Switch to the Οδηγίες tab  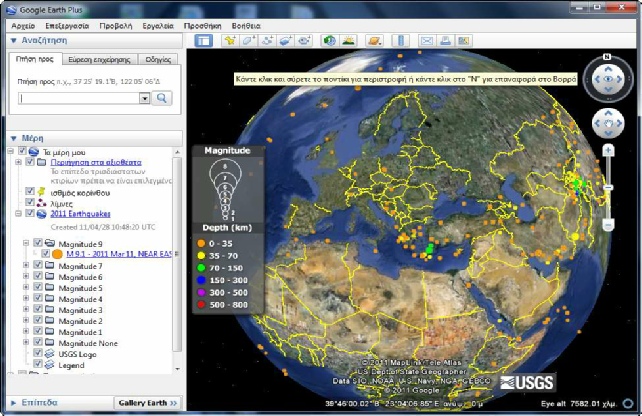tap(158, 60)
